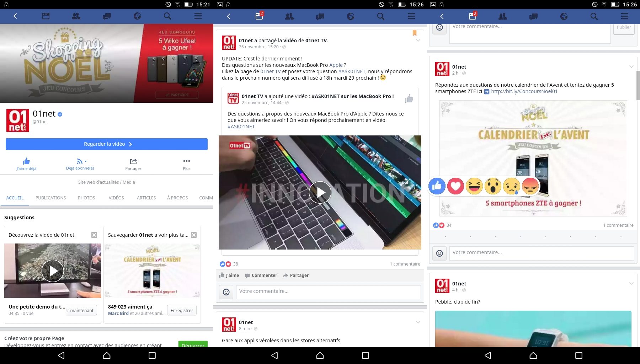Tap JE PARTICIPE on cover banner
The height and width of the screenshot is (364, 640).
tap(177, 95)
